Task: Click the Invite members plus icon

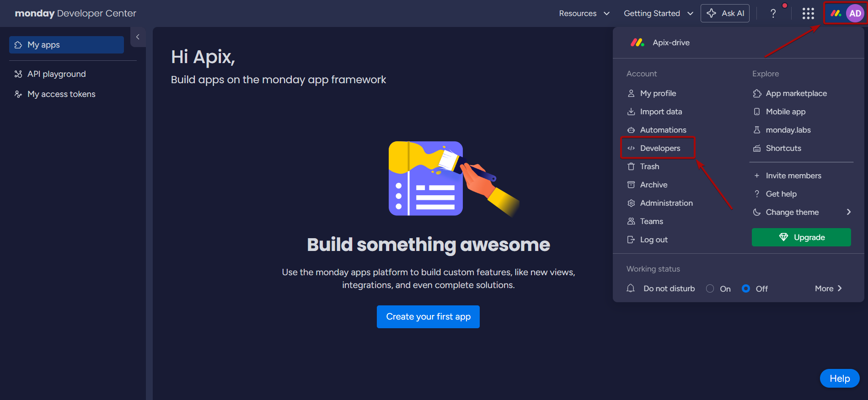Action: point(757,176)
